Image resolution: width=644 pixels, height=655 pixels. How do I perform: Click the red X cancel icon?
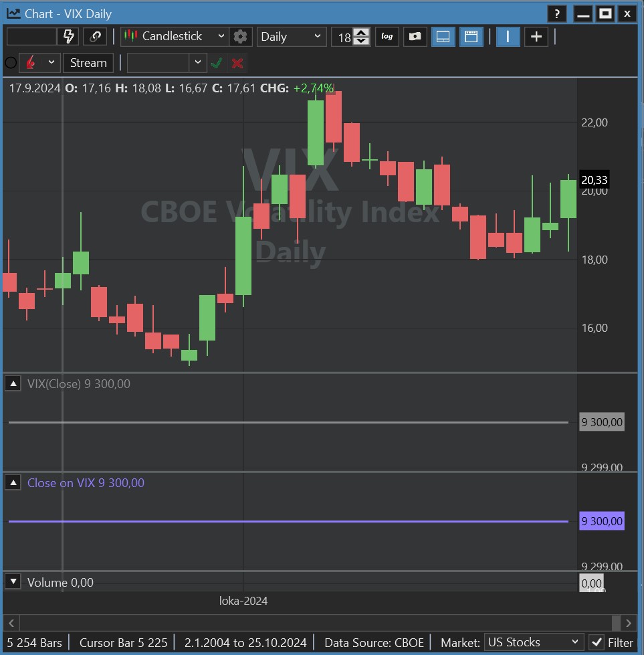[237, 64]
